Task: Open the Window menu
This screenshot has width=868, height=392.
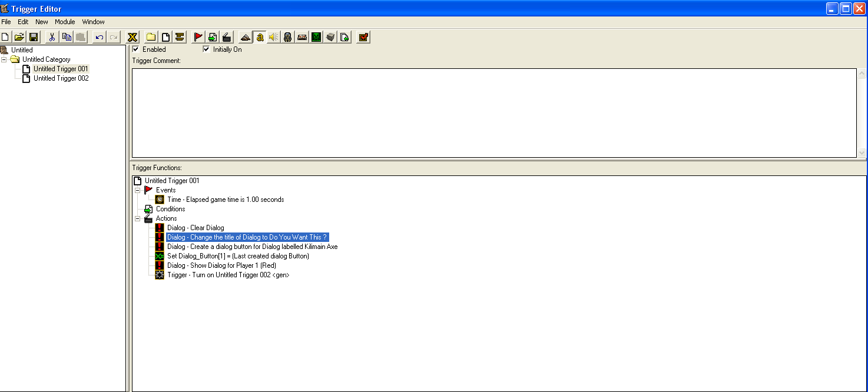Action: pos(93,22)
